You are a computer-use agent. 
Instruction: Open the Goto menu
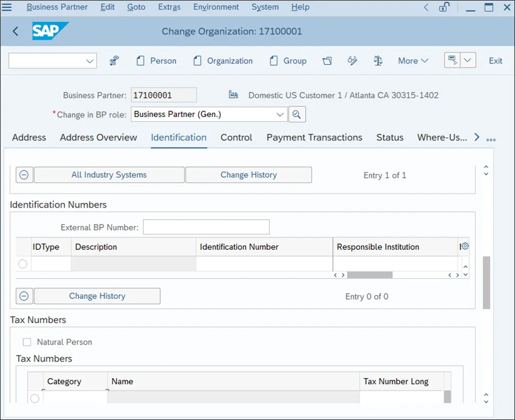coord(136,7)
